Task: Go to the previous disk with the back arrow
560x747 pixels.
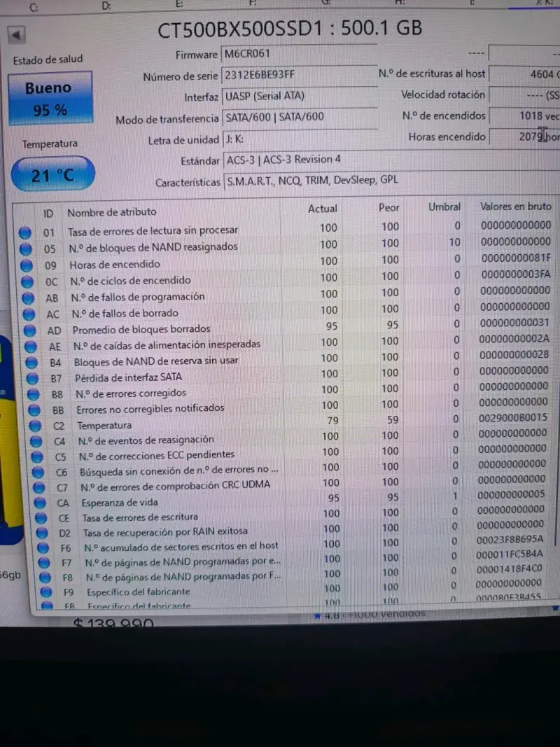Action: tap(16, 35)
